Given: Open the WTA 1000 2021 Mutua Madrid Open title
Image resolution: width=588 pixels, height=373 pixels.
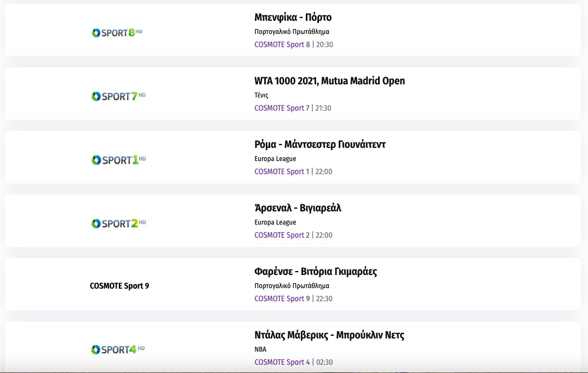Looking at the screenshot, I should [329, 81].
